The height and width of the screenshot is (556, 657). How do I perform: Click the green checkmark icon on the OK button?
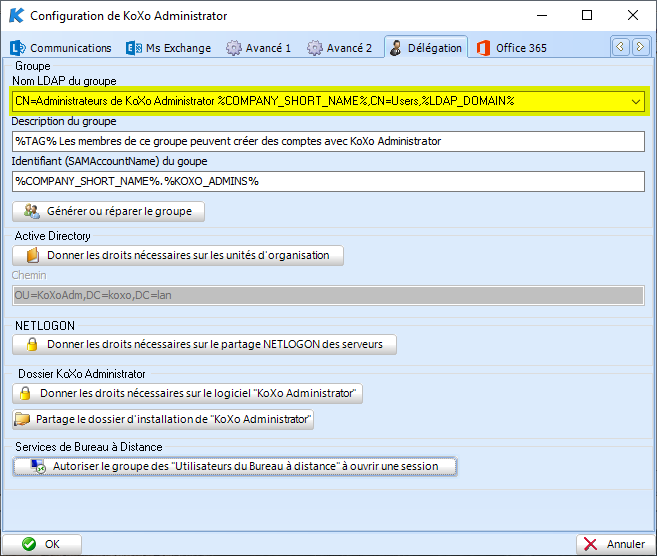tap(29, 544)
